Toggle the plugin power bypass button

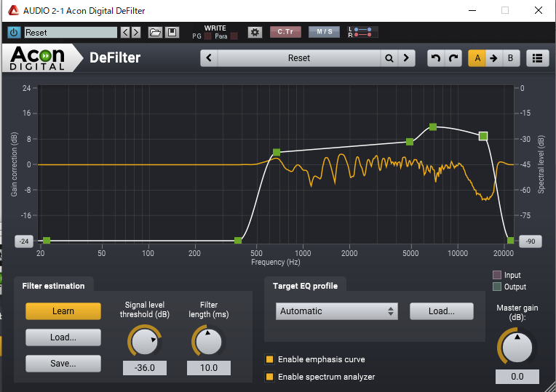[14, 33]
